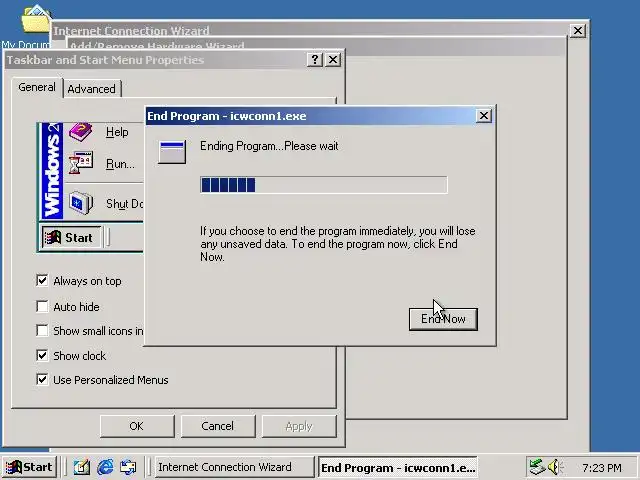Click the volume speaker tray icon
The width and height of the screenshot is (640, 480).
555,467
